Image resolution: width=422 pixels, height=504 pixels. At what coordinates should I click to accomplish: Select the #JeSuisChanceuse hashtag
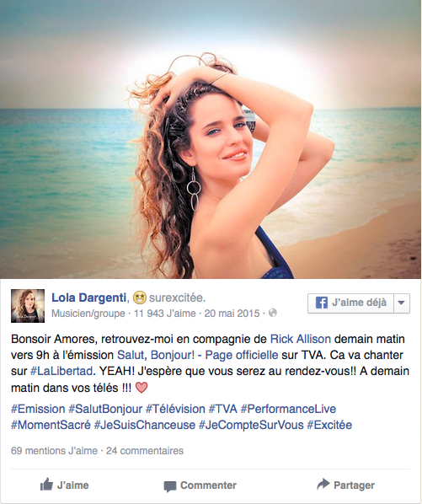point(145,426)
